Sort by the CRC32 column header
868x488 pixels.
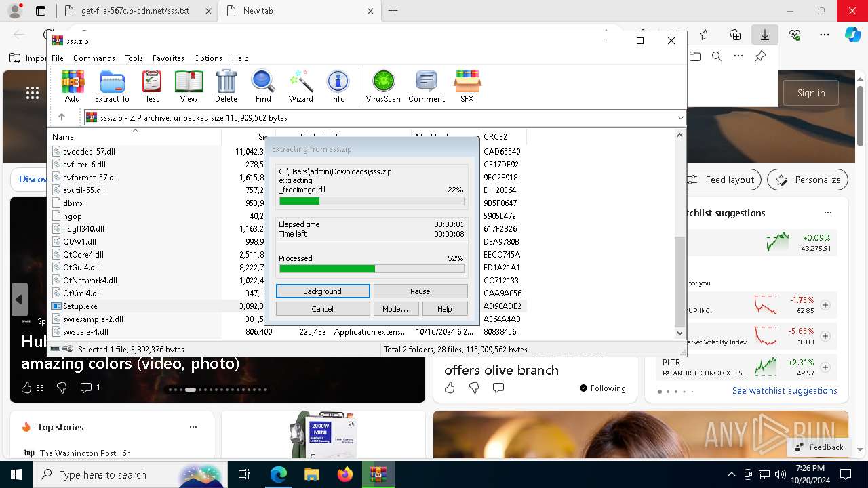pos(502,137)
